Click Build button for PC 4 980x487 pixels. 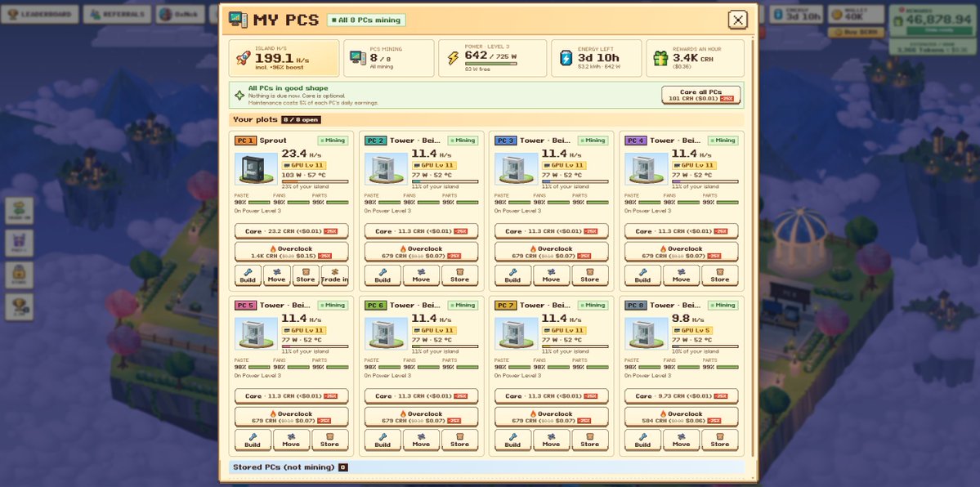(x=642, y=275)
